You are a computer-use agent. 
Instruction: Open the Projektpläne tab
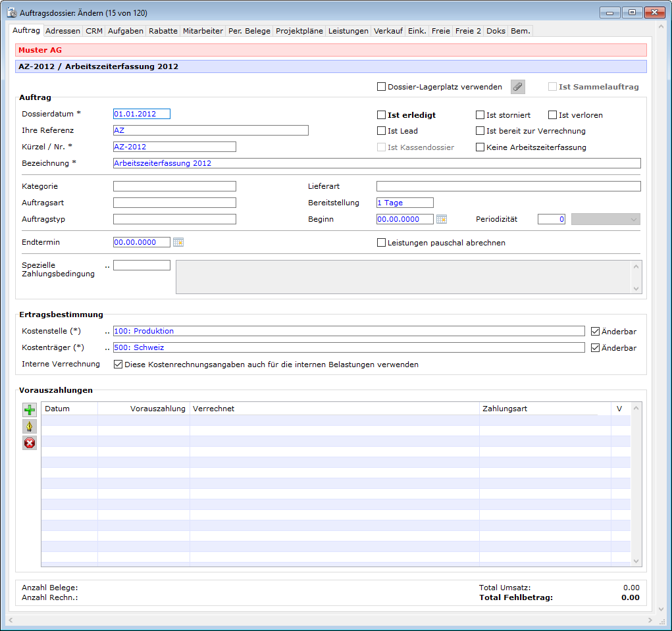tap(299, 31)
